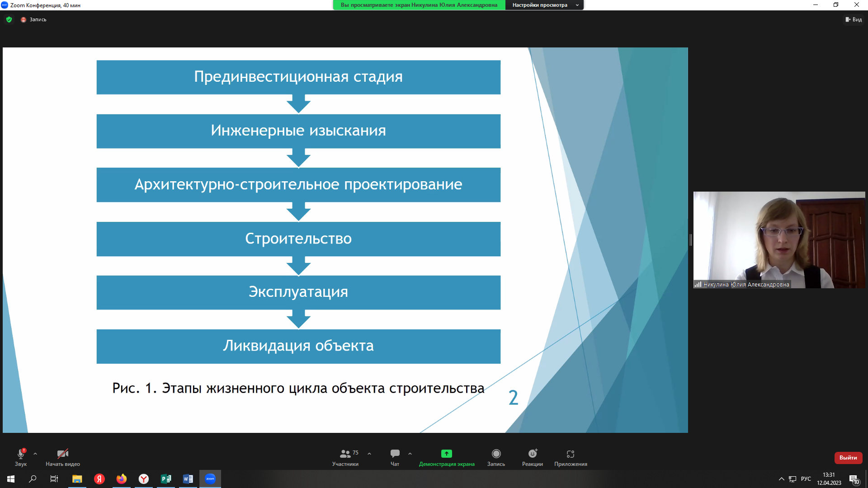Expand audio options arrow next to Звук
Screen dimensions: 868x488
click(35, 454)
